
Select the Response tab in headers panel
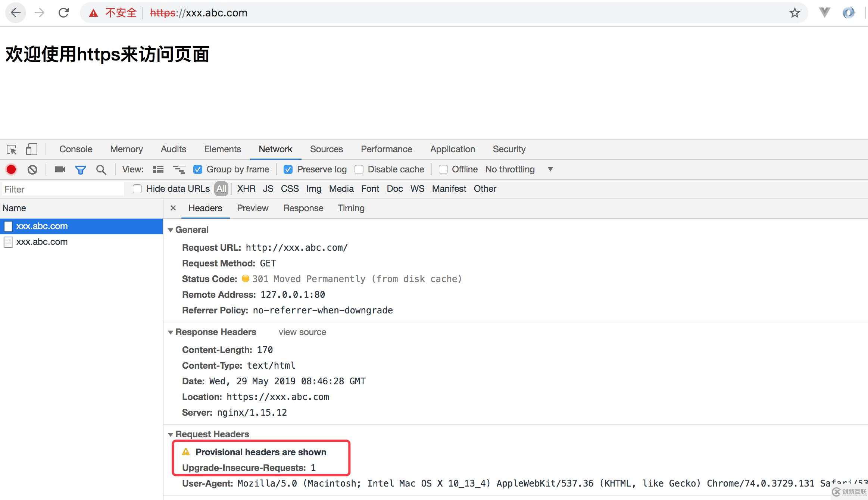(x=303, y=207)
